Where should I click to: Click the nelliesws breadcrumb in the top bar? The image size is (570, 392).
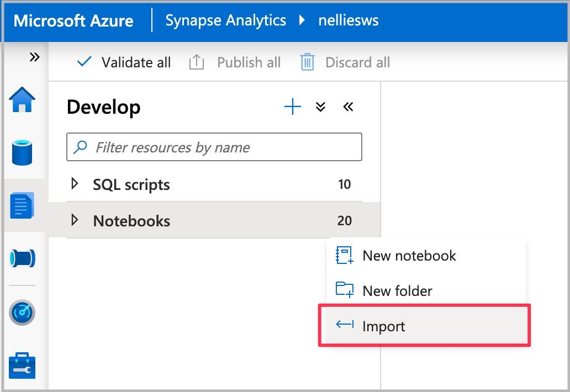[349, 20]
